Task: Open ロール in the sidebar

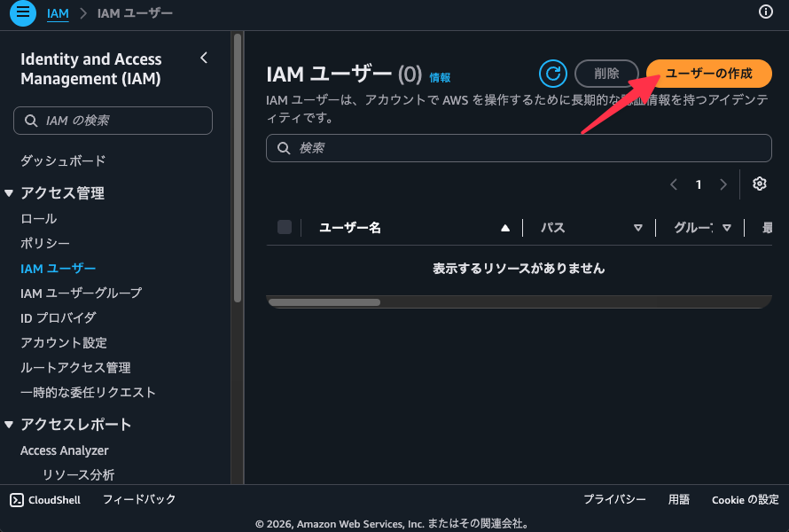Action: click(39, 218)
